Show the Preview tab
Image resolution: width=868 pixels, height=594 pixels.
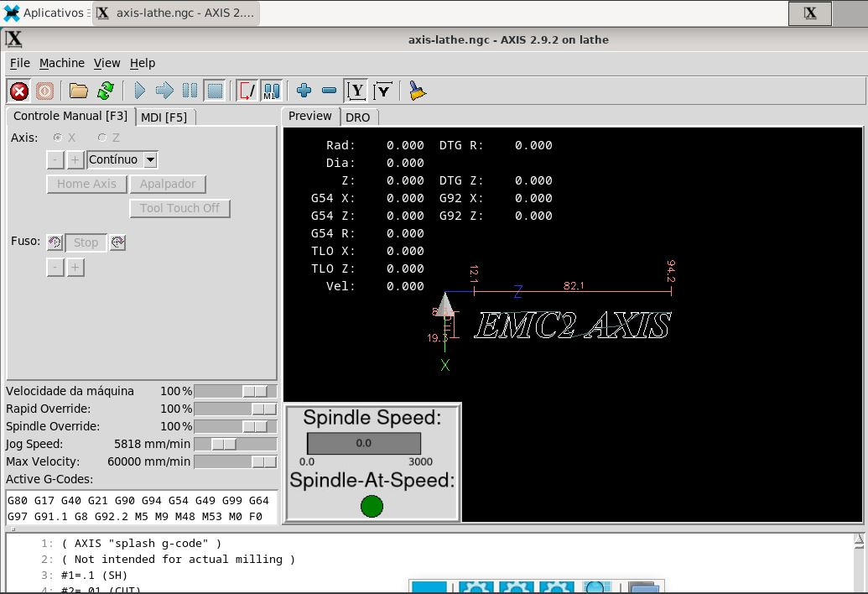[310, 117]
